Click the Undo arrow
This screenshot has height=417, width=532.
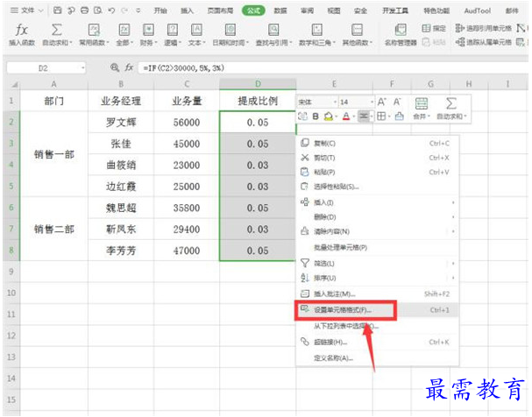(x=111, y=11)
